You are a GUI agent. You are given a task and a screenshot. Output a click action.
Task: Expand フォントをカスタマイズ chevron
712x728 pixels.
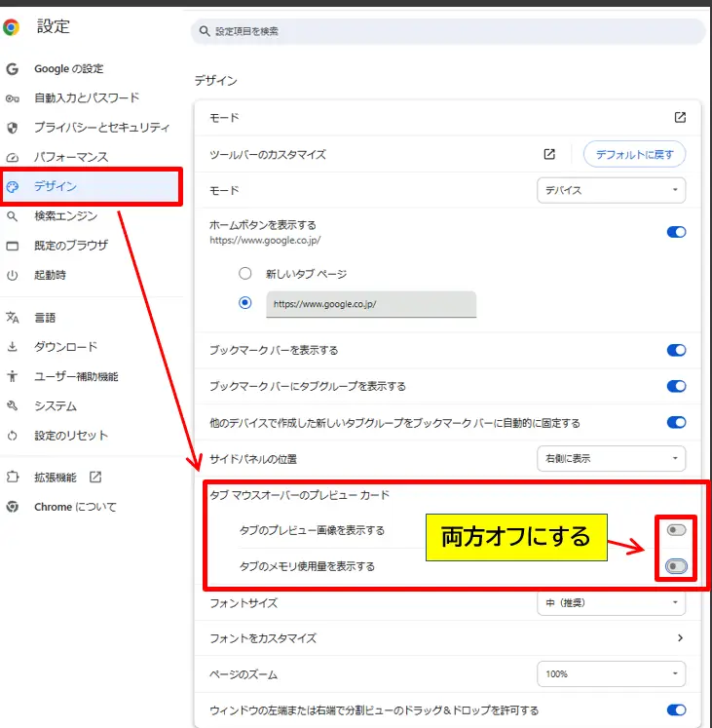point(680,638)
